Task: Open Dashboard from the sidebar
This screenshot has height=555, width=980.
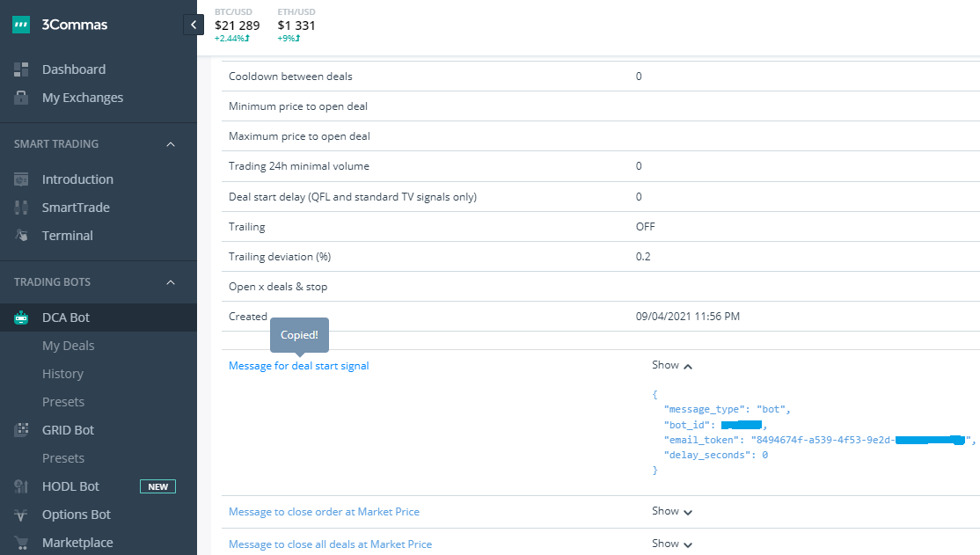Action: pos(74,69)
